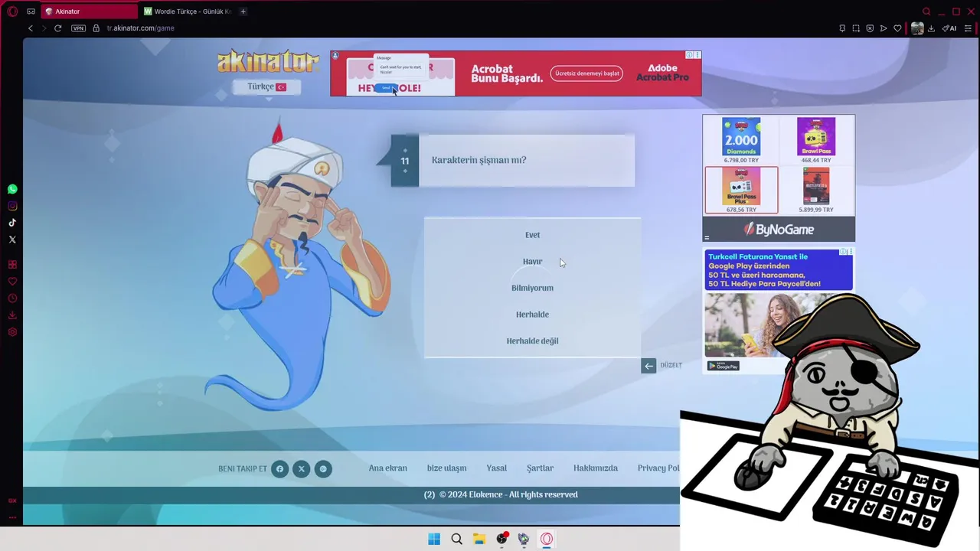Open sidebar bookmarks heart icon
This screenshot has width=980, height=551.
(x=12, y=282)
